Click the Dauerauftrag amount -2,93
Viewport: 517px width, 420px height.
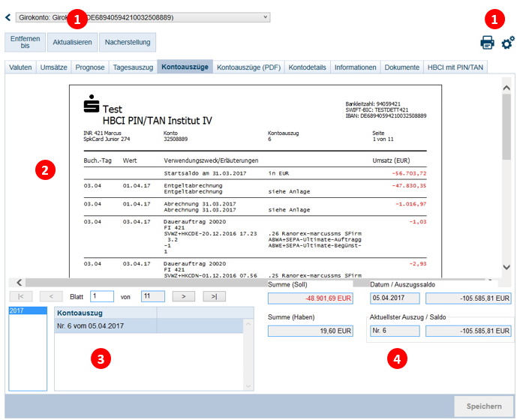click(x=418, y=264)
